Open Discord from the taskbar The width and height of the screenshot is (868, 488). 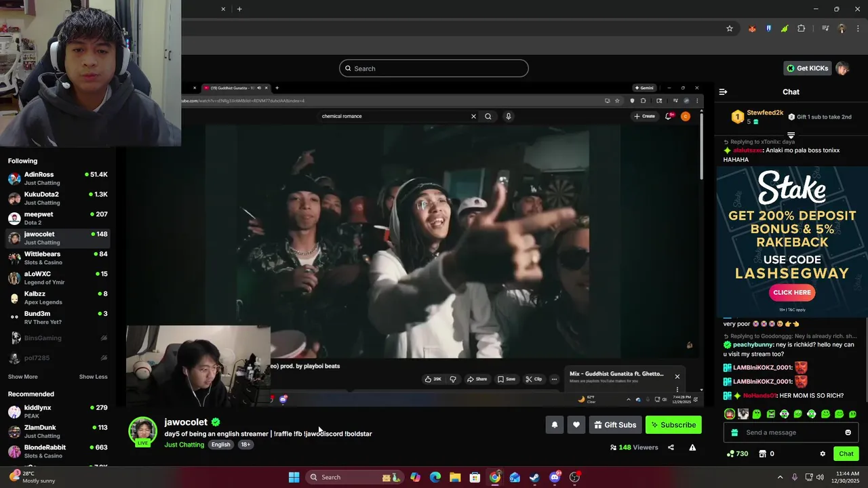(x=555, y=477)
